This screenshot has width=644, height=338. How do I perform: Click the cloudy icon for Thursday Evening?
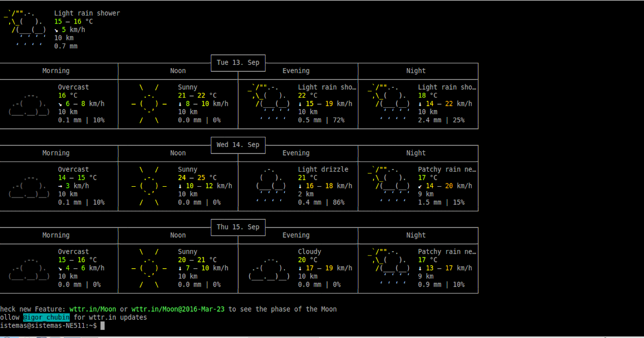267,267
